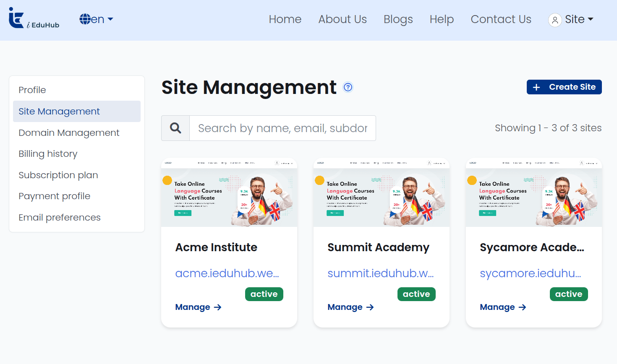Open the summit.ieduhub site link

point(381,273)
